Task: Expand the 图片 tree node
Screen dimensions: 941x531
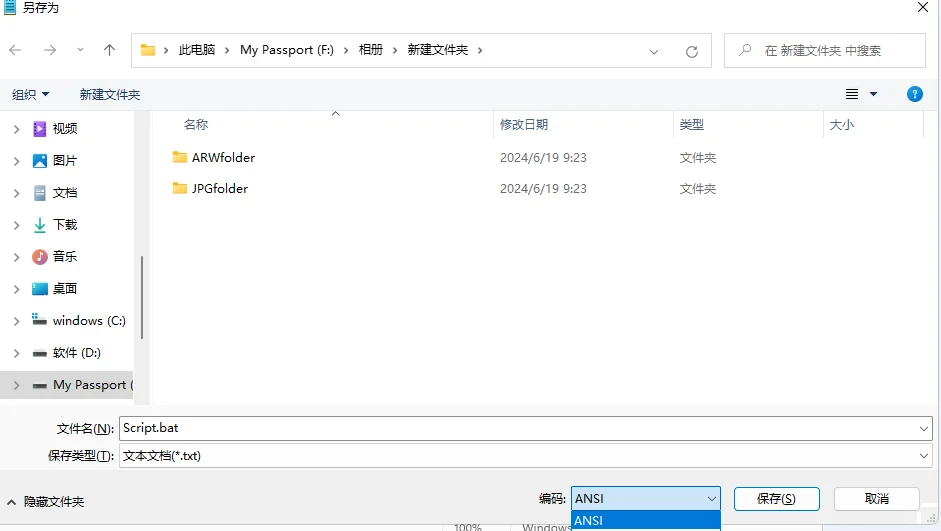Action: tap(16, 161)
